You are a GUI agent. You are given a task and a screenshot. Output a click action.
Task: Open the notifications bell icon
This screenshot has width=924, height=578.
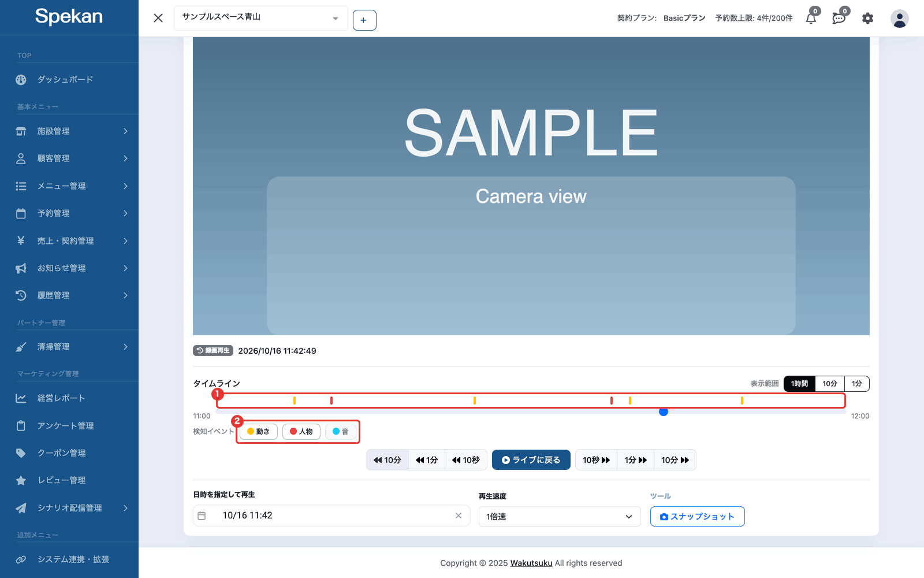point(811,18)
